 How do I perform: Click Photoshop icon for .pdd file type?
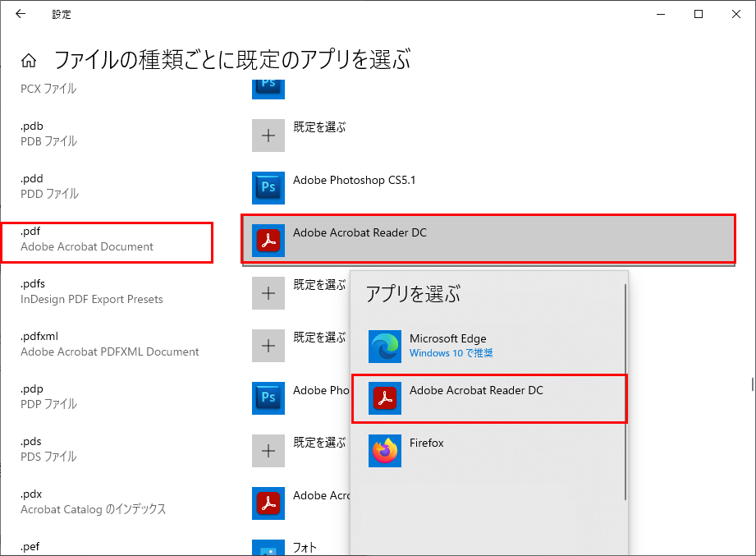click(268, 188)
